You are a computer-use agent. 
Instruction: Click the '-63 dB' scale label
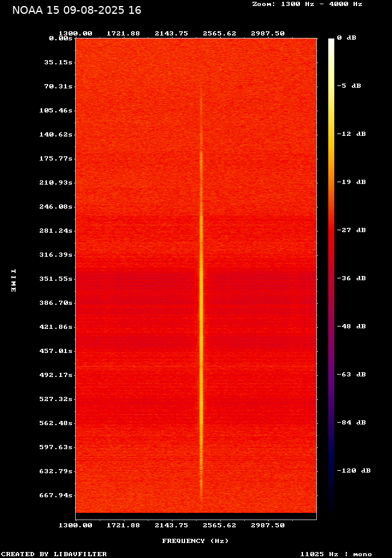click(x=352, y=375)
